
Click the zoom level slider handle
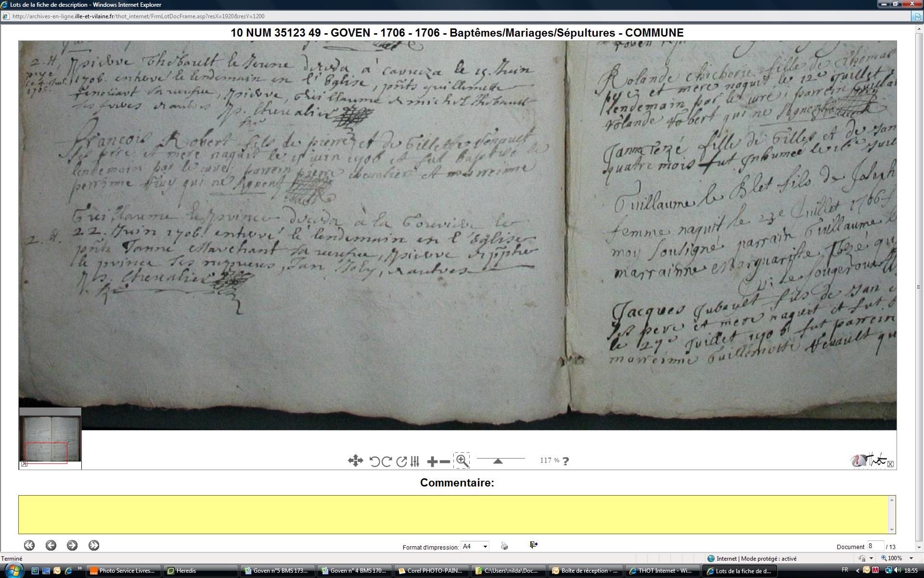[498, 461]
